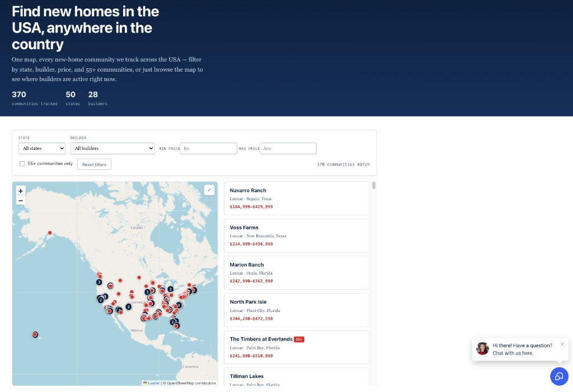Focus the Min Price input field
Screen dimensions: 573x392
pyautogui.click(x=208, y=148)
